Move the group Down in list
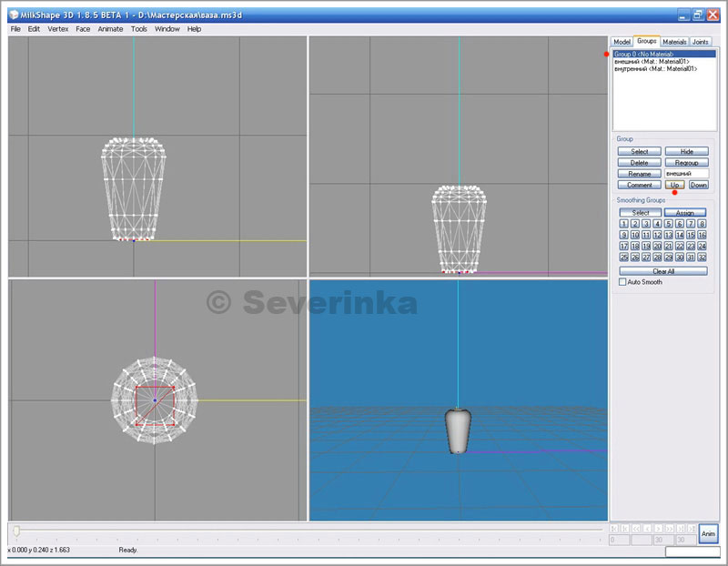The width and height of the screenshot is (728, 566). 698,185
